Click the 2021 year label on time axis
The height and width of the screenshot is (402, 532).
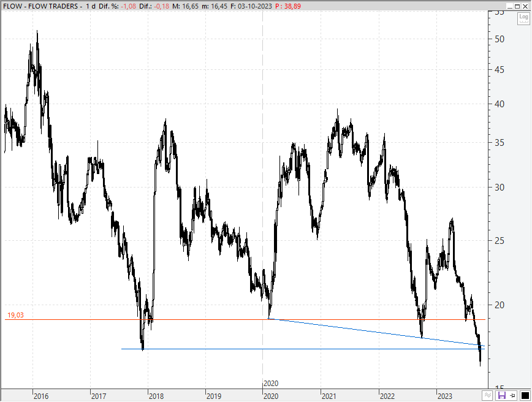pyautogui.click(x=329, y=396)
